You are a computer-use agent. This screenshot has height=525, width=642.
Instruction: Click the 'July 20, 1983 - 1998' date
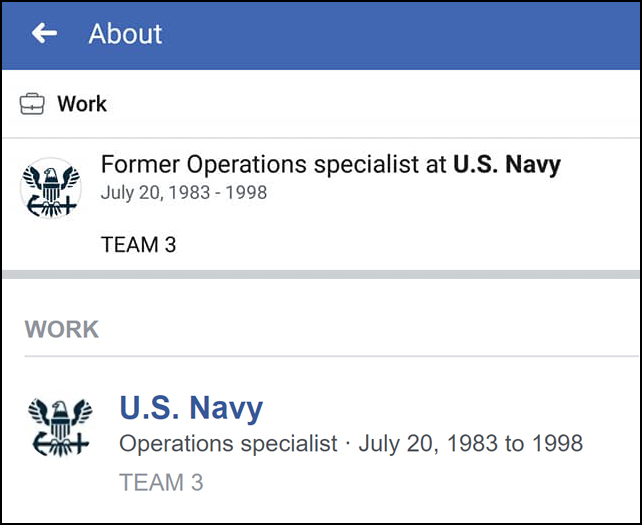183,192
